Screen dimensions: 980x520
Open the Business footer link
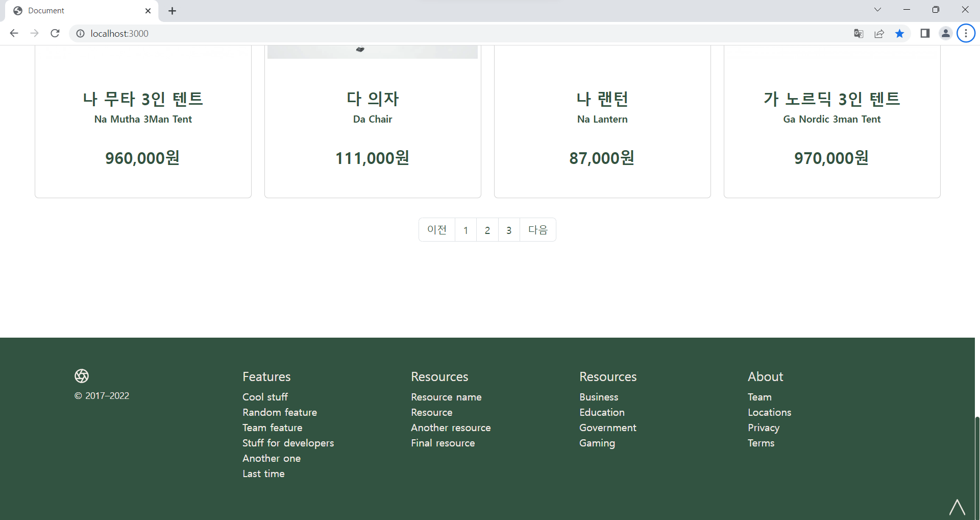(x=599, y=397)
